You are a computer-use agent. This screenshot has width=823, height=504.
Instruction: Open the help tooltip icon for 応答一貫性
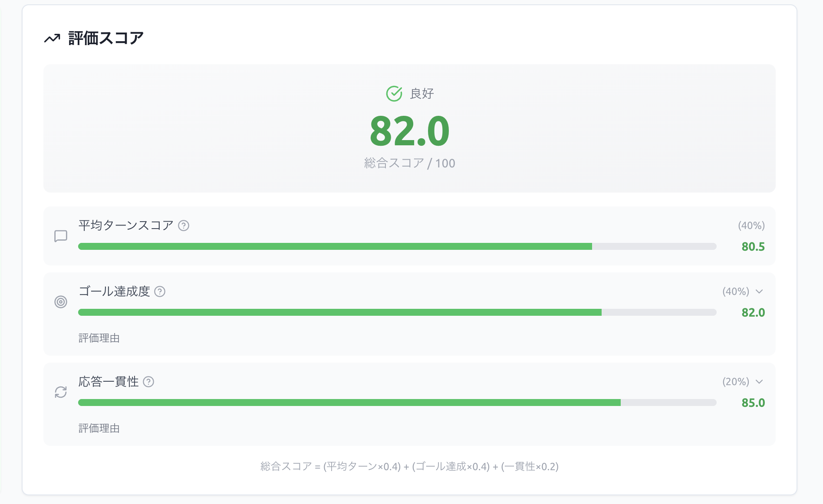click(149, 381)
